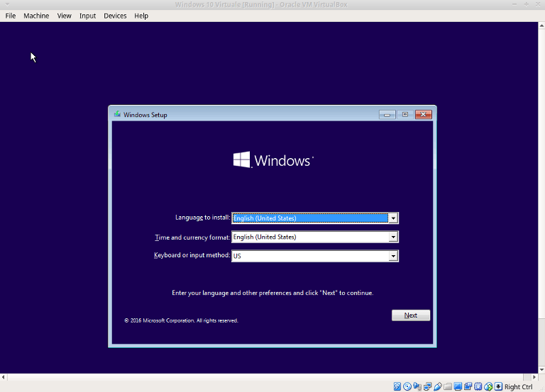Click the vertical scrollbar up arrow

[541, 26]
